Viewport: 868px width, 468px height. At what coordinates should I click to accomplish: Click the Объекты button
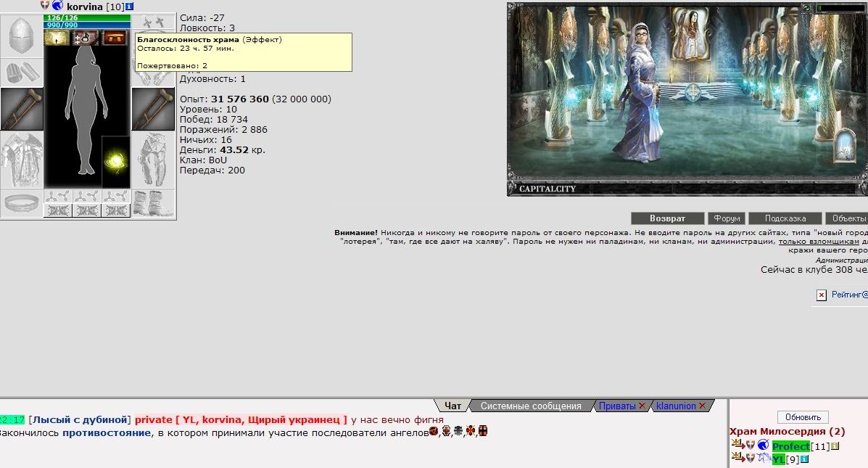pos(847,218)
